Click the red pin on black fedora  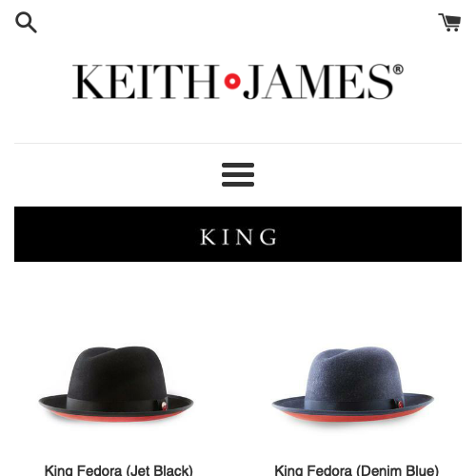click(164, 406)
